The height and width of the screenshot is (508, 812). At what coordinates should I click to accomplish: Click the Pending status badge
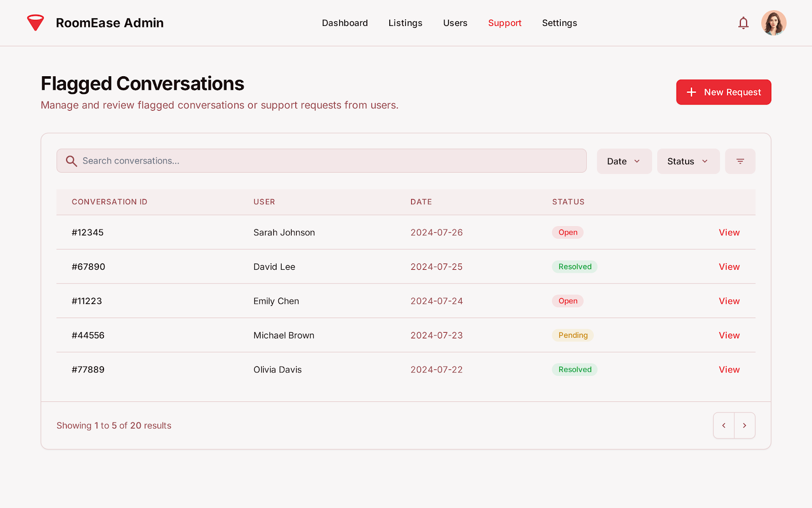coord(572,335)
